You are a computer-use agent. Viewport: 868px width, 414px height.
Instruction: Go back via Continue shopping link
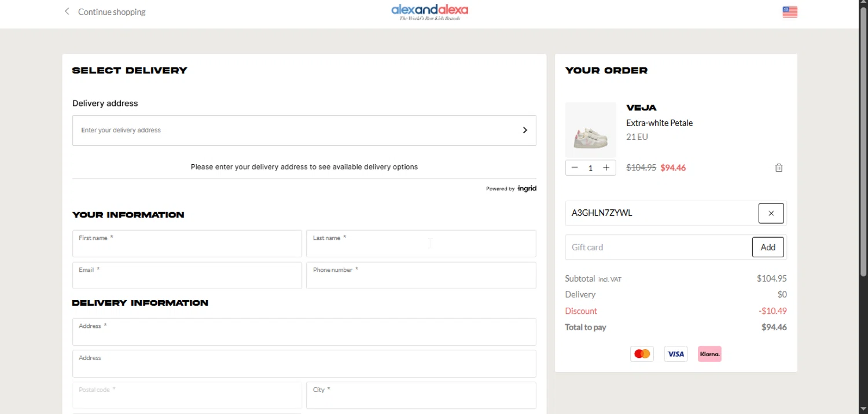(112, 12)
